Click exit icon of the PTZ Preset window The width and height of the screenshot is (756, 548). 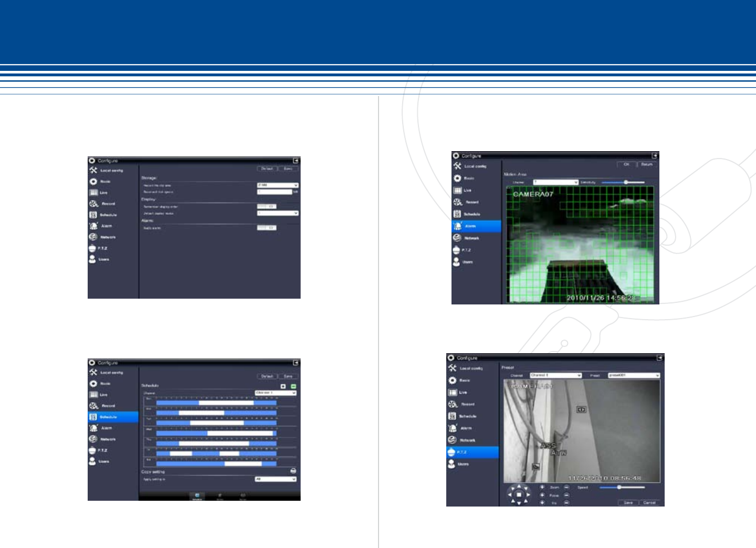click(x=660, y=357)
